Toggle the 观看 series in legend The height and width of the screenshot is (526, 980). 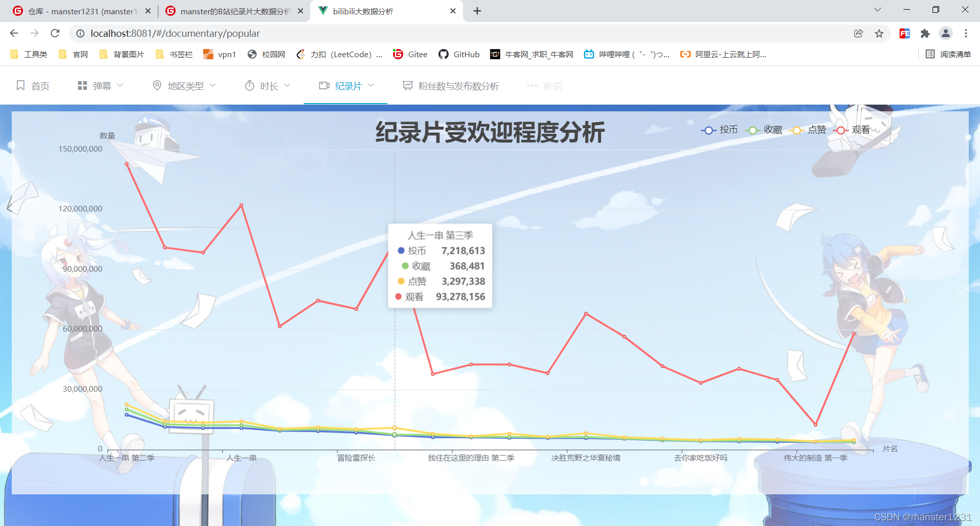coord(851,130)
